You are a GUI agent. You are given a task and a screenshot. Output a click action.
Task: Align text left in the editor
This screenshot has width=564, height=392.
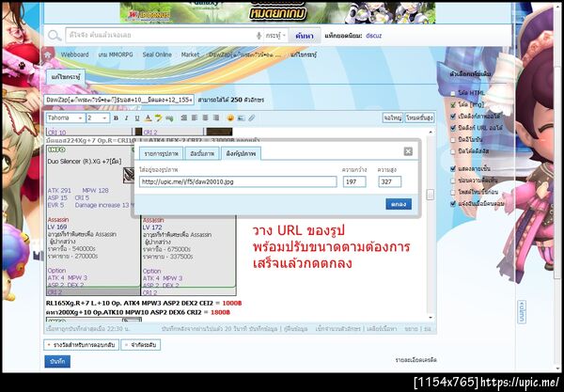[195, 118]
